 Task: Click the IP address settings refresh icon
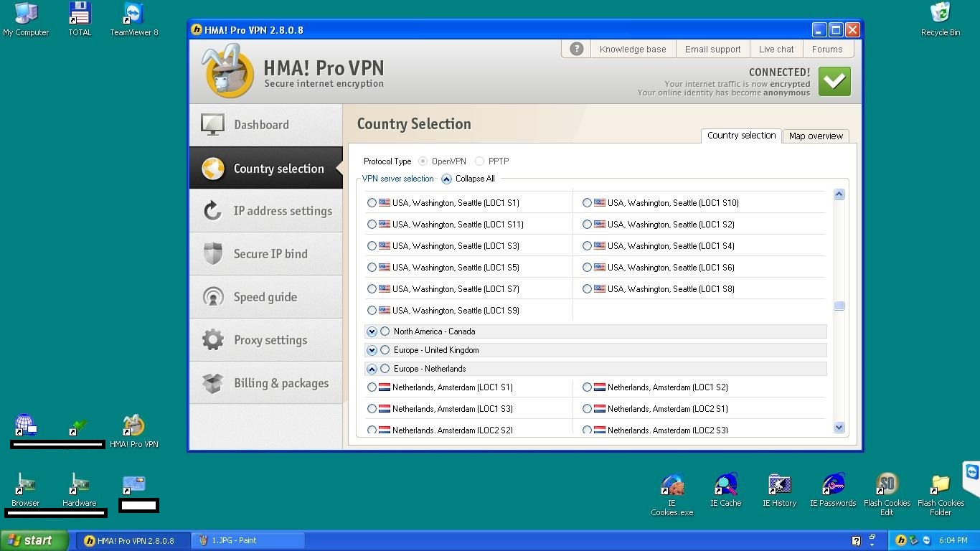pos(212,211)
